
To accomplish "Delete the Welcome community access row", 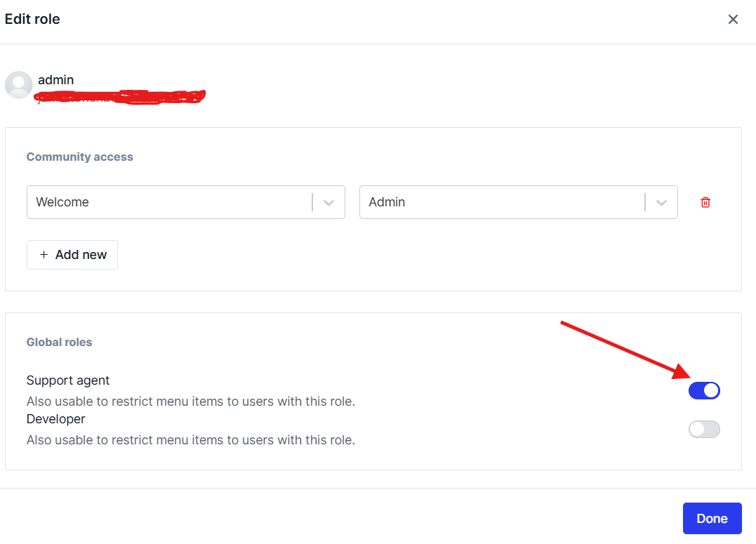I will pos(705,202).
